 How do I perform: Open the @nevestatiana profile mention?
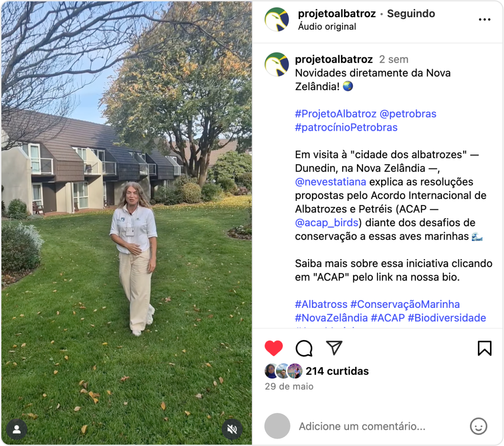(x=330, y=182)
